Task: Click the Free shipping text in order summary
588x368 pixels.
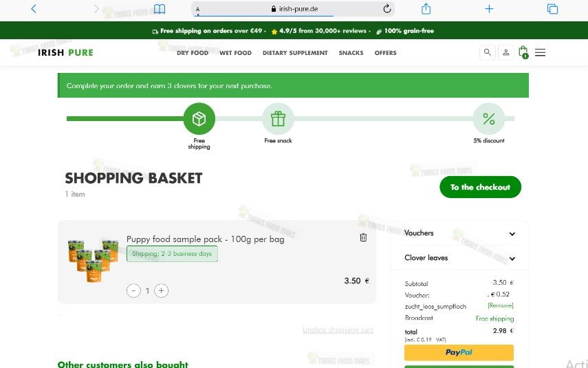Action: tap(494, 318)
